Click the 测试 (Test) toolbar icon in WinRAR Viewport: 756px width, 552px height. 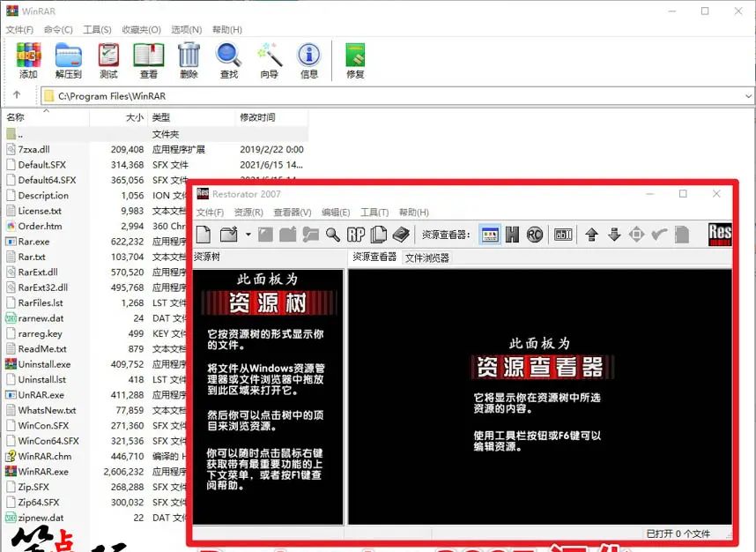[108, 60]
